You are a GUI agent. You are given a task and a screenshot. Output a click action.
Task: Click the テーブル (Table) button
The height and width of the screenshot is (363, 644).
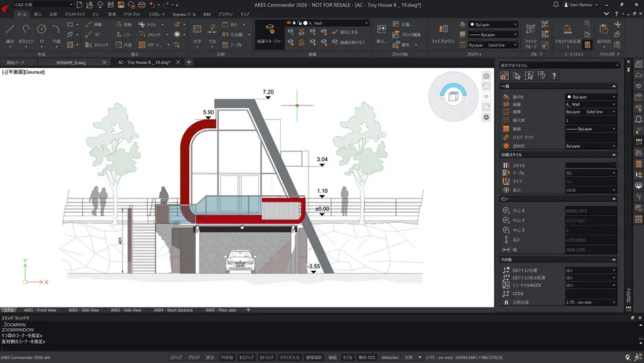click(232, 44)
